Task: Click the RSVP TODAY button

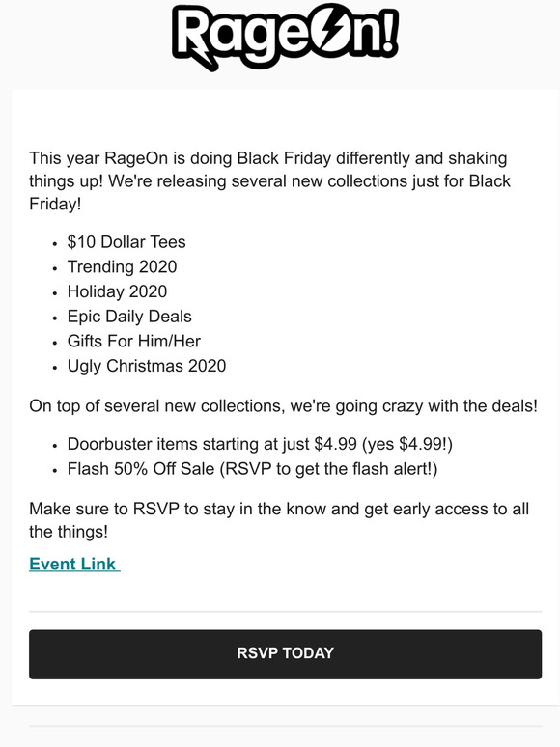Action: click(285, 654)
